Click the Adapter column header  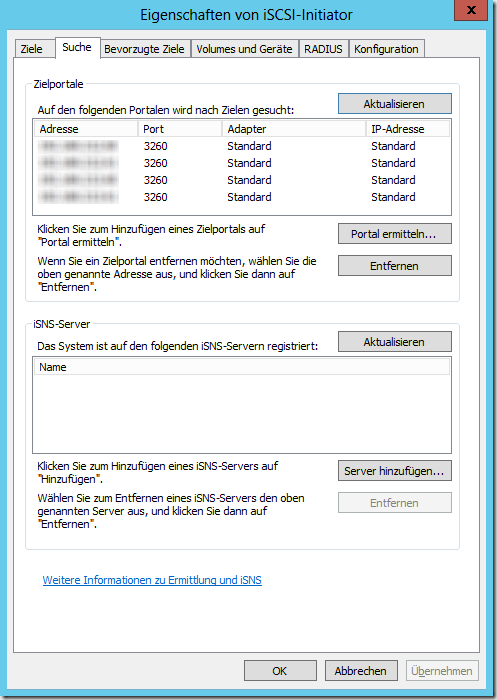[x=294, y=129]
